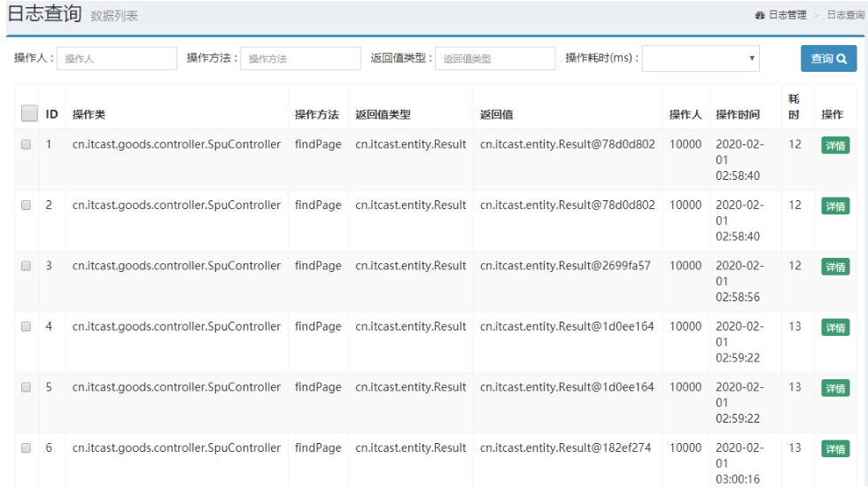Click the 操作时间 column header

coord(737,114)
